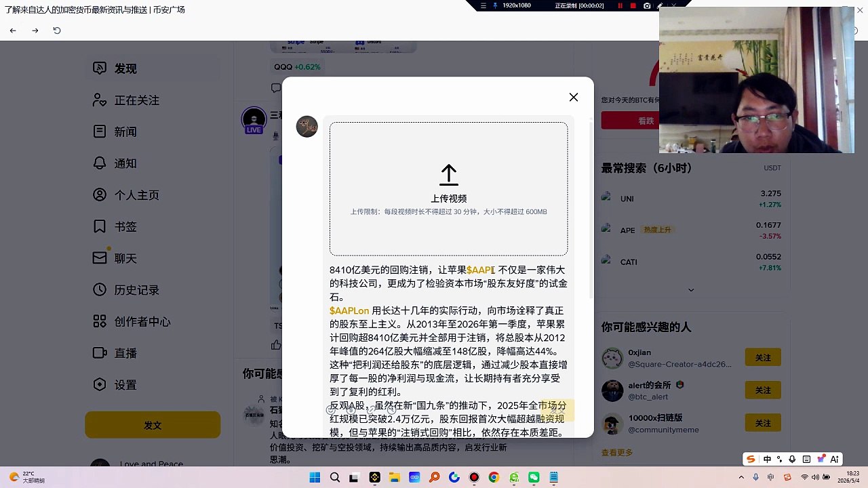
Task: Expand most searched list with chevron
Action: [691, 290]
